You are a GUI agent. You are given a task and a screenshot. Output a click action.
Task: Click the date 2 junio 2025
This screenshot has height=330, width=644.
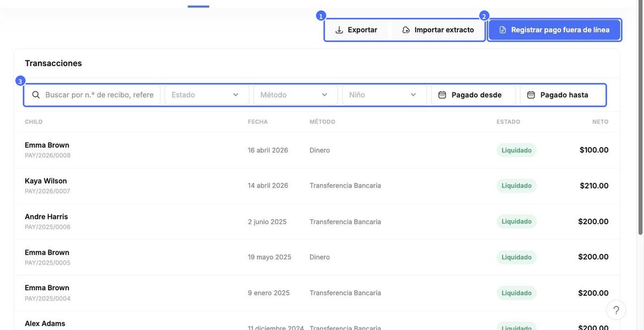tap(267, 221)
